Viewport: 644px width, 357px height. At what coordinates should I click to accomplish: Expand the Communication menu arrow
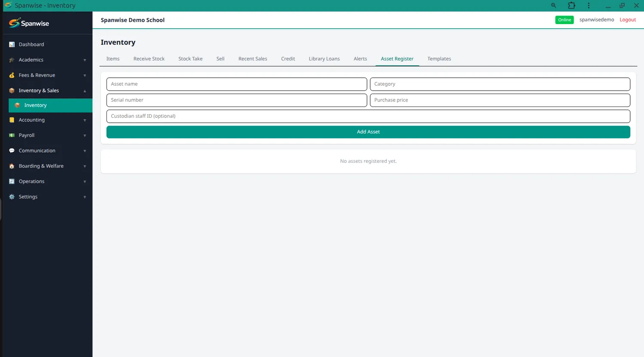tap(85, 151)
